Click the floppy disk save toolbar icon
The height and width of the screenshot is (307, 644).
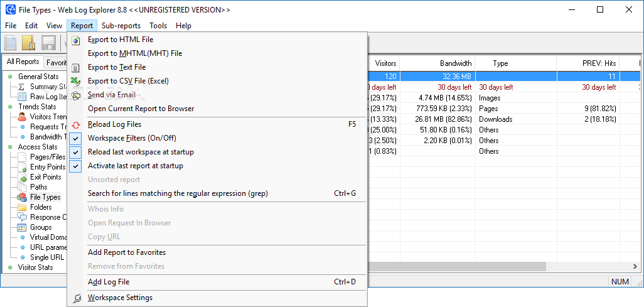coord(48,43)
